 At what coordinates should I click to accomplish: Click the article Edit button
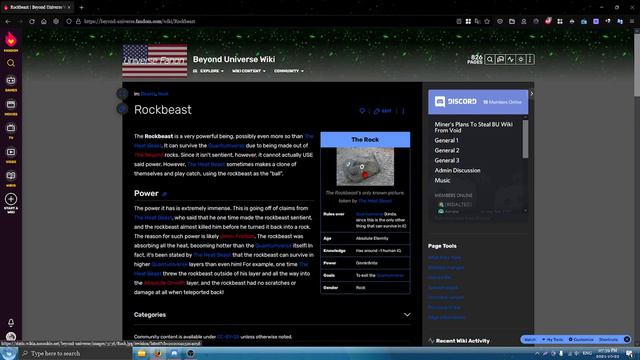[x=383, y=111]
